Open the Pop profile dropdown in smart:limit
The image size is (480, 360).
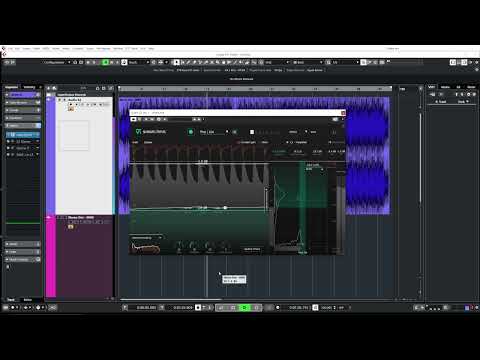(x=214, y=132)
